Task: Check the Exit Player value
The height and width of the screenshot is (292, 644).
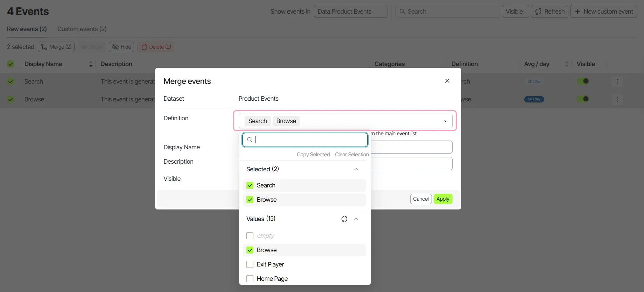Action: (x=250, y=264)
